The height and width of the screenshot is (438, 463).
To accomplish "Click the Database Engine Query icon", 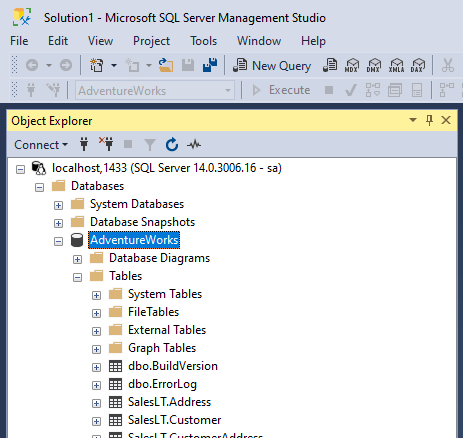I will pyautogui.click(x=330, y=65).
